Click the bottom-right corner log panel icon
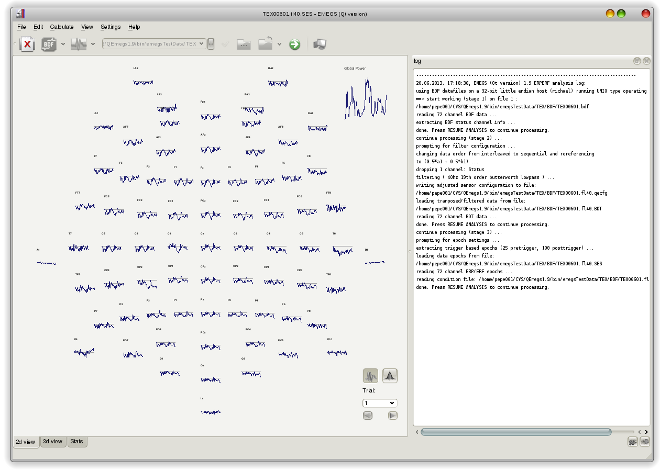This screenshot has height=471, width=660. pos(645,441)
